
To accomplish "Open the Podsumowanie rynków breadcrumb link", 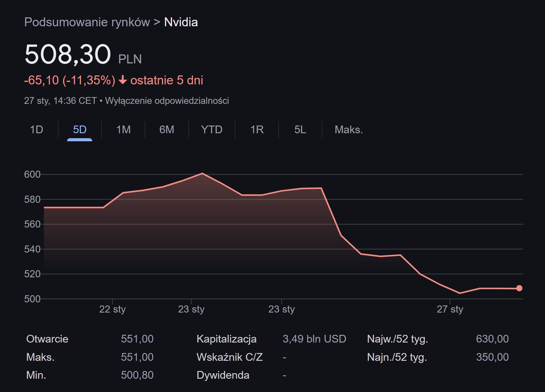I will pos(87,22).
